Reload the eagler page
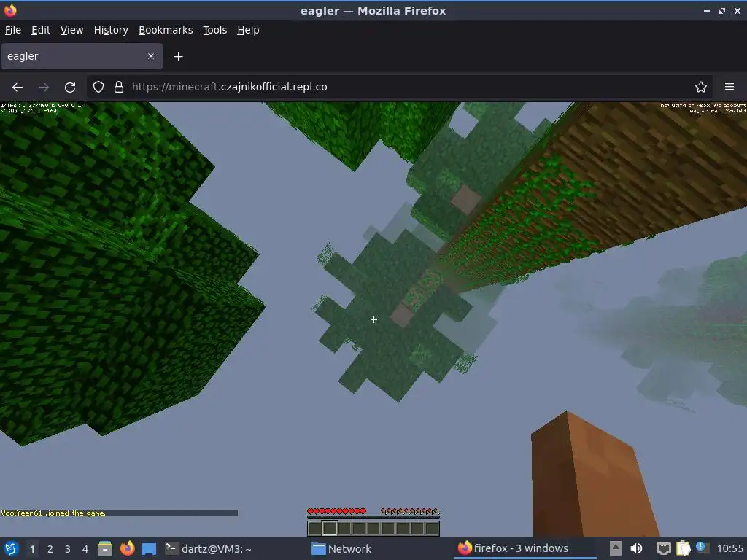Screen dimensions: 747x560 click(70, 87)
